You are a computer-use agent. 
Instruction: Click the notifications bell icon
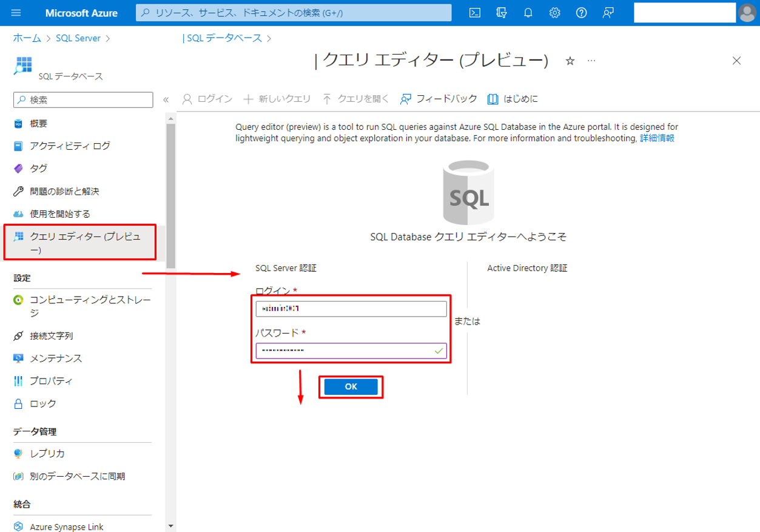pyautogui.click(x=528, y=13)
